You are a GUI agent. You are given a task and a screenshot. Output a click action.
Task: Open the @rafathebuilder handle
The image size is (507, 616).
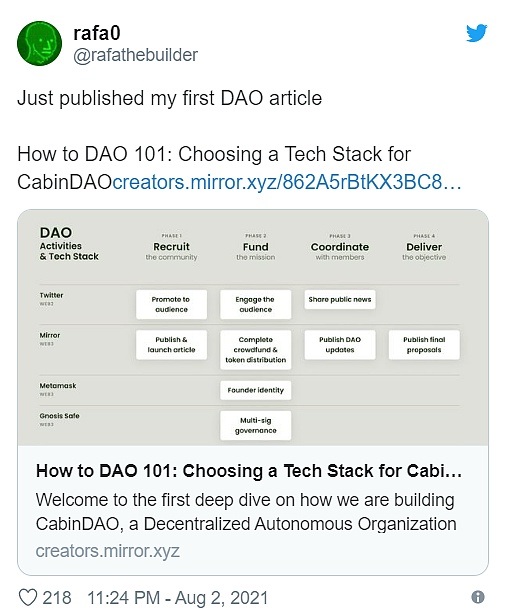pos(135,55)
